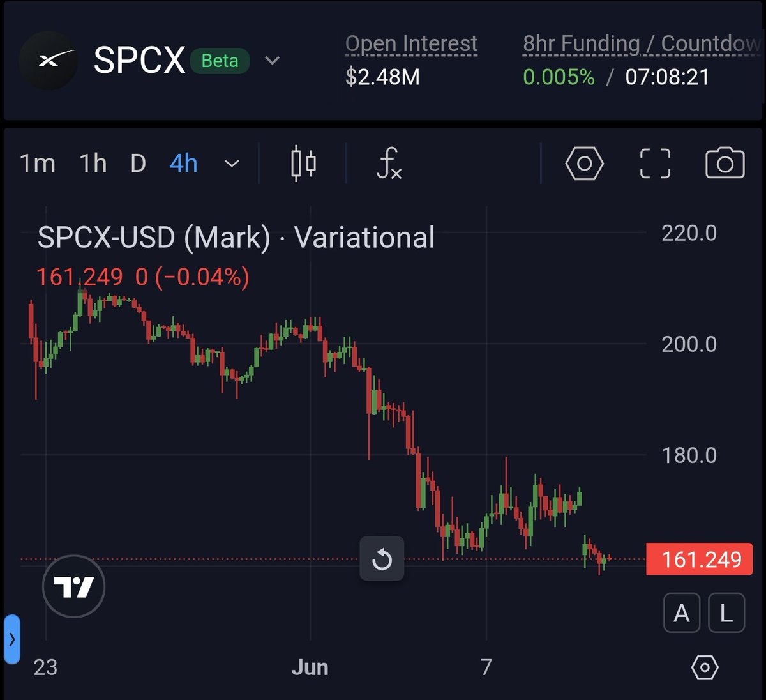The width and height of the screenshot is (766, 700).
Task: Click the SPCX-USD (Mark) · Variational chart title
Action: [x=236, y=238]
